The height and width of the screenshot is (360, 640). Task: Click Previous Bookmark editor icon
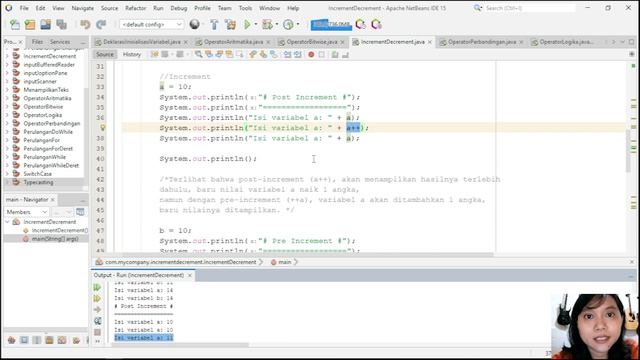253,54
